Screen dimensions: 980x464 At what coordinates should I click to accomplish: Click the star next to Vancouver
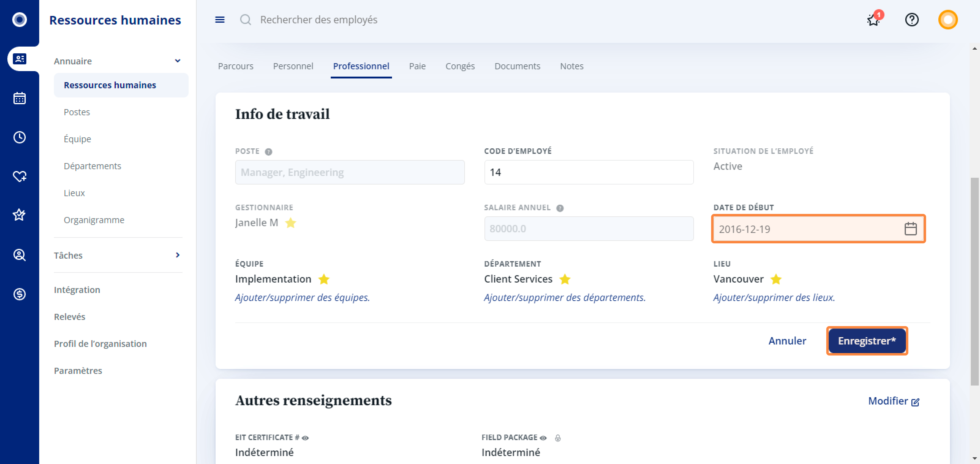pyautogui.click(x=776, y=279)
